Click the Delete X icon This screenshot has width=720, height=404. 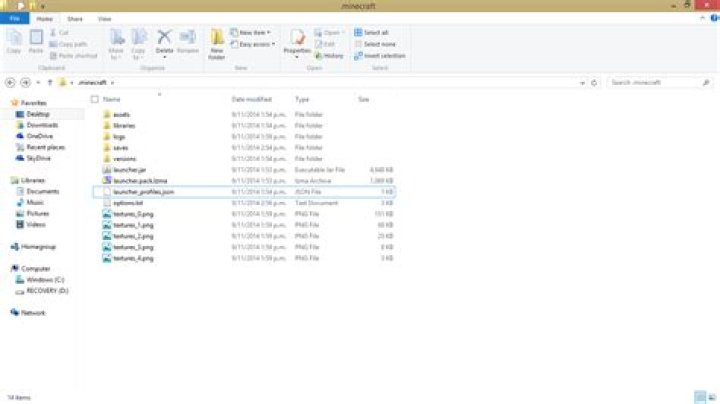(x=164, y=37)
